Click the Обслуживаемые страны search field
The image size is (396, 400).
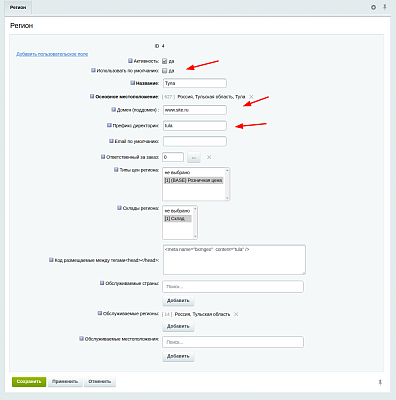point(233,286)
